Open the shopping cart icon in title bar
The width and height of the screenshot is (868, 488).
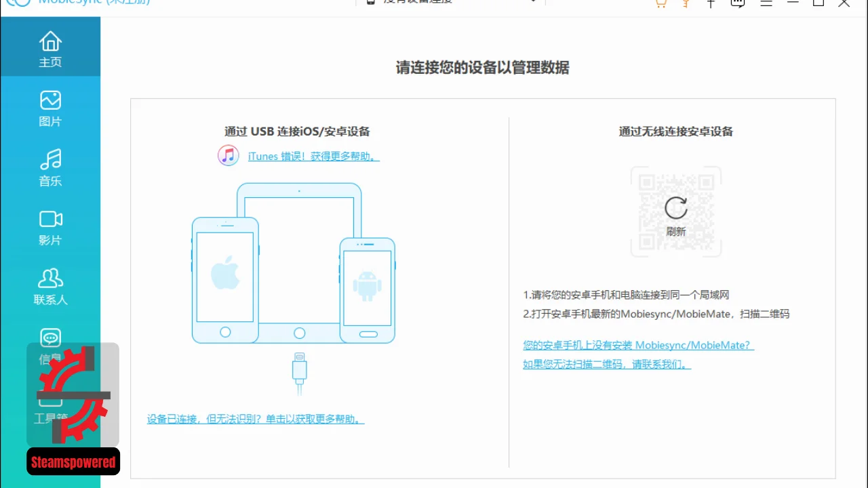[x=660, y=3]
